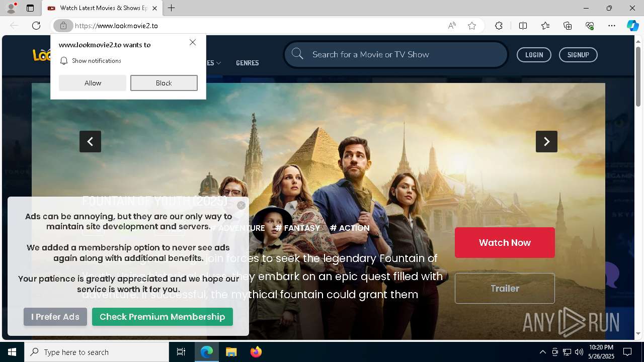Viewport: 644px width, 362px height.
Task: Click the address bar URL
Action: coord(116,26)
